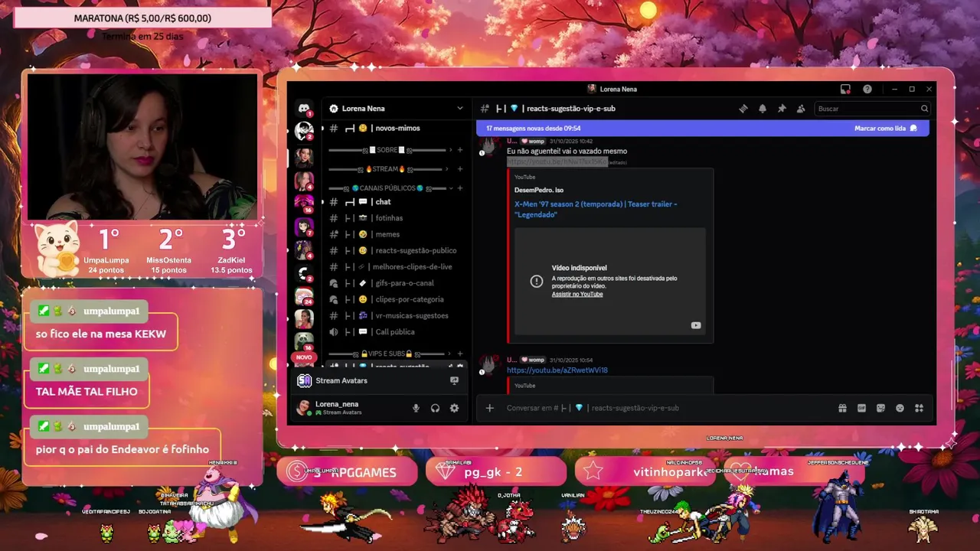Click Stream Avatars activity panel title
Viewport: 980px width, 551px height.
click(x=341, y=380)
